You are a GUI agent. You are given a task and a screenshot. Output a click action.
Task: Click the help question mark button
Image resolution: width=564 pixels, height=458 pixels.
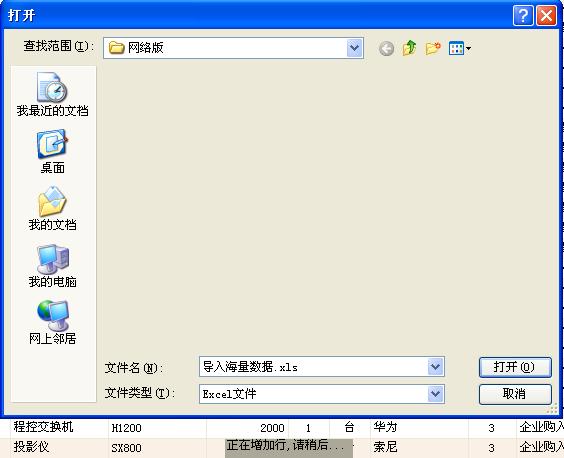tap(523, 15)
